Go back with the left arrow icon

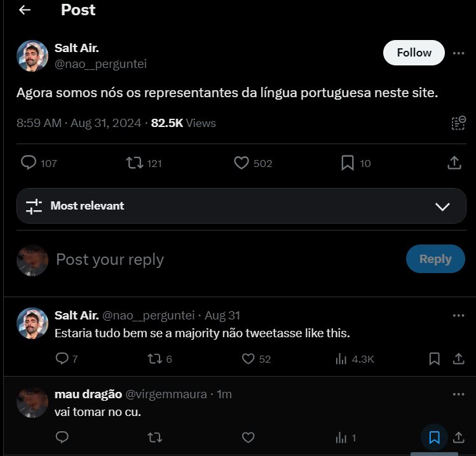pos(25,10)
